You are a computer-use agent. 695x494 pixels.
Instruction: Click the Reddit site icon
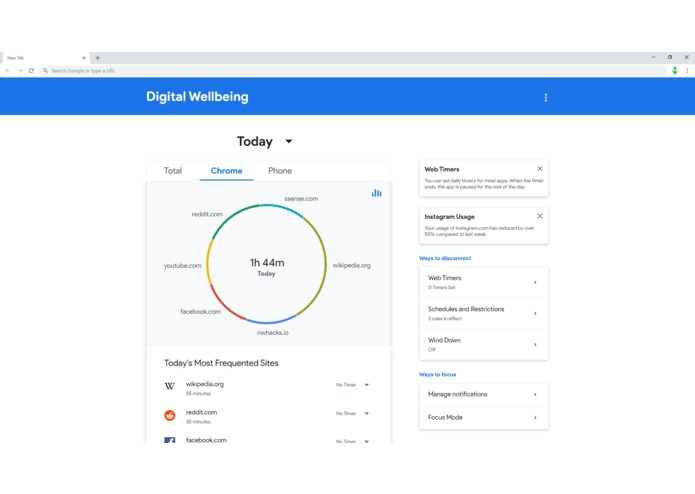[170, 415]
